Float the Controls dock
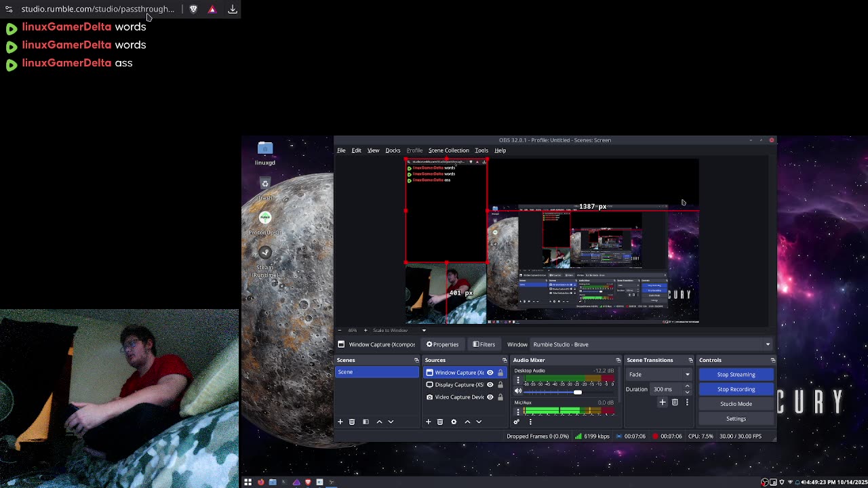Image resolution: width=868 pixels, height=488 pixels. coord(772,360)
